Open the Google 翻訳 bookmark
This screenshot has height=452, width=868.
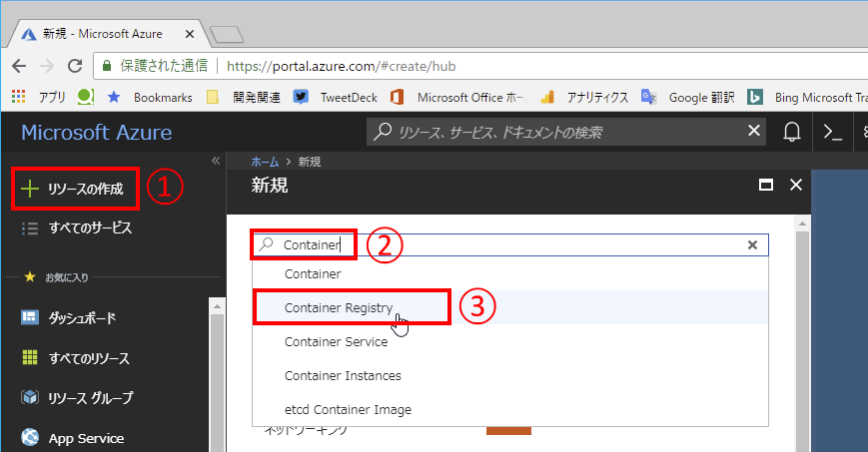[688, 98]
